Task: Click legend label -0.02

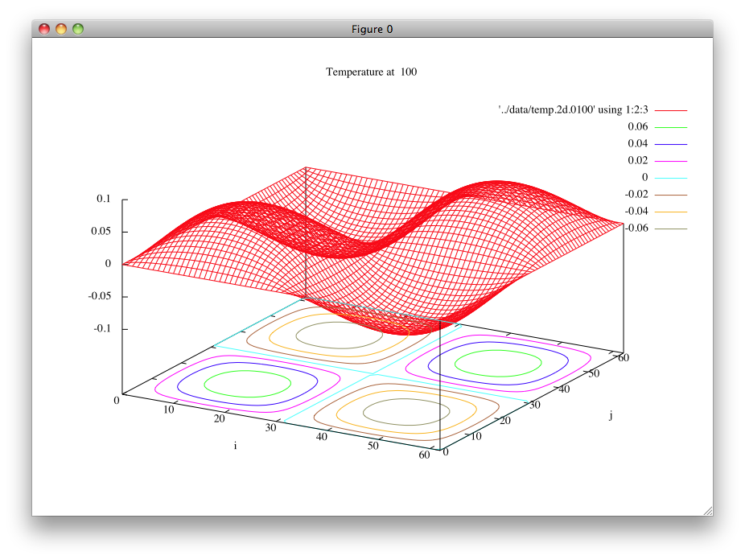Action: (x=636, y=194)
